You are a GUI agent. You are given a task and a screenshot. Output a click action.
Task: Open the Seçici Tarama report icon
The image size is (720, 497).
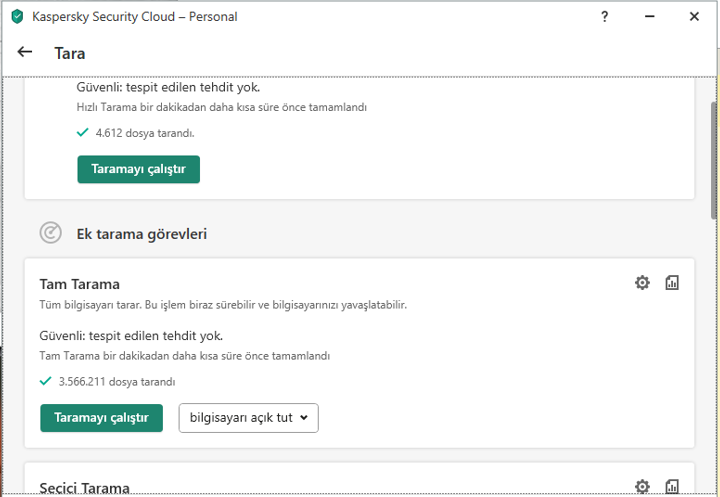point(672,486)
